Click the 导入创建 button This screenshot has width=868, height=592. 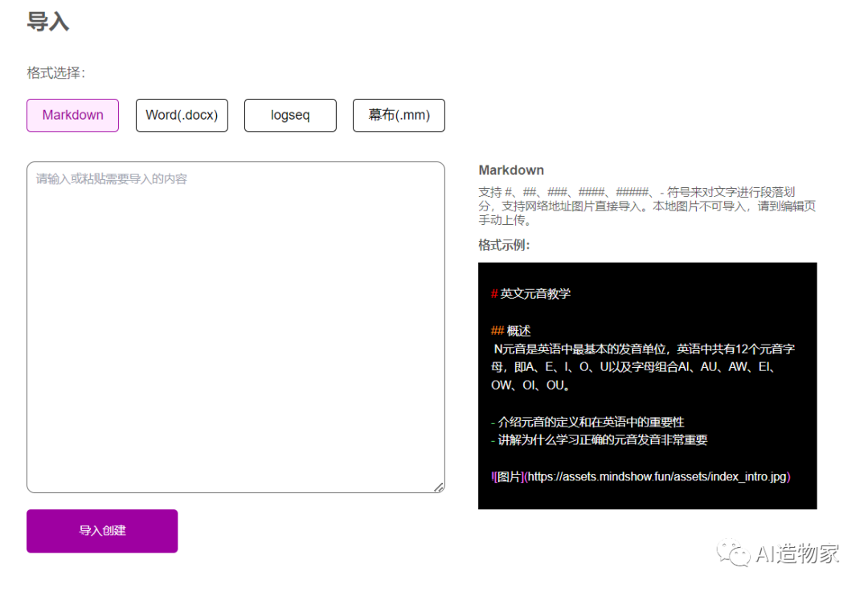(102, 531)
